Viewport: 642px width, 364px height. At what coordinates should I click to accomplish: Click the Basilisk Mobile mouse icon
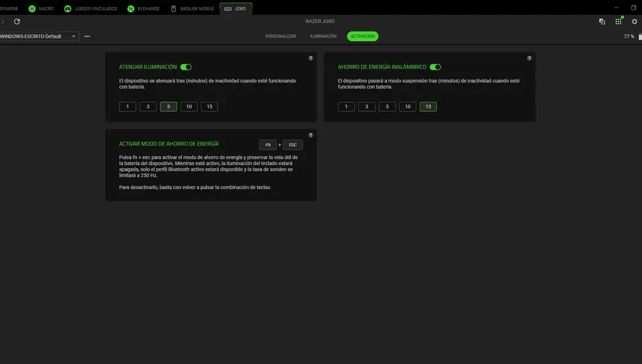pyautogui.click(x=173, y=8)
